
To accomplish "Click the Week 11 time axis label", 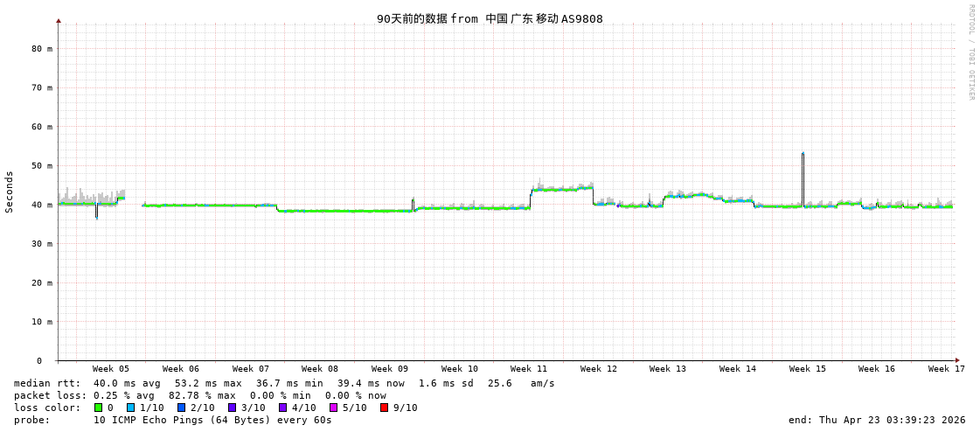I will pos(529,369).
